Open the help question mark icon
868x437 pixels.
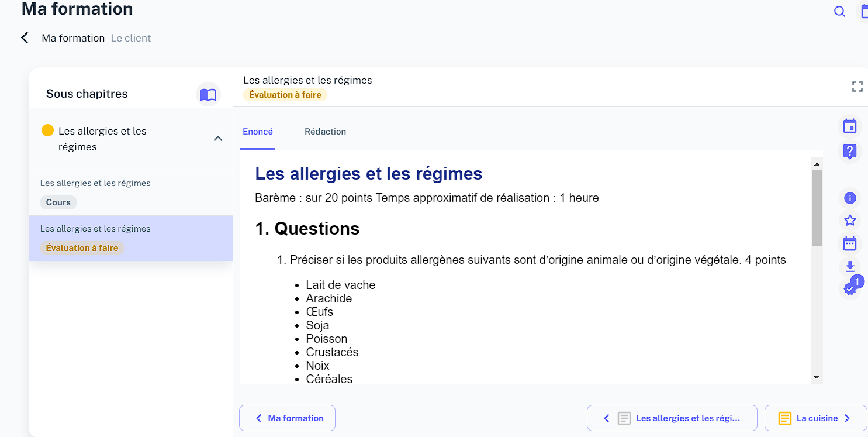click(850, 152)
